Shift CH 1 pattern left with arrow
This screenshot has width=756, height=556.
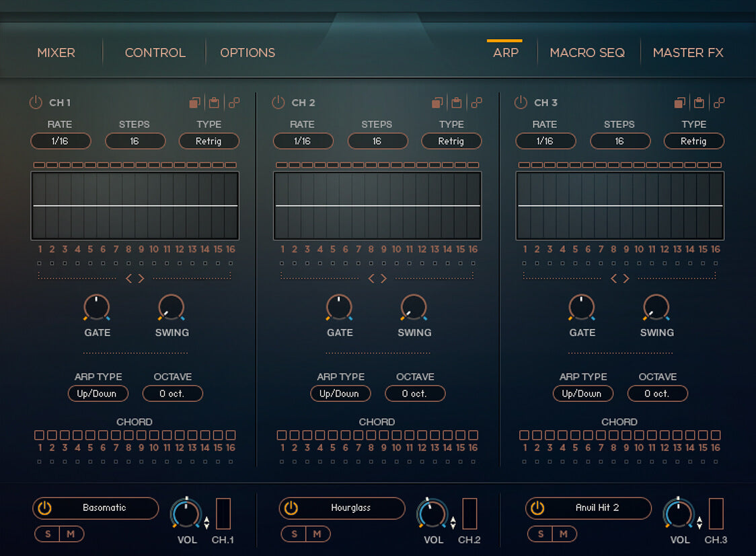point(128,279)
